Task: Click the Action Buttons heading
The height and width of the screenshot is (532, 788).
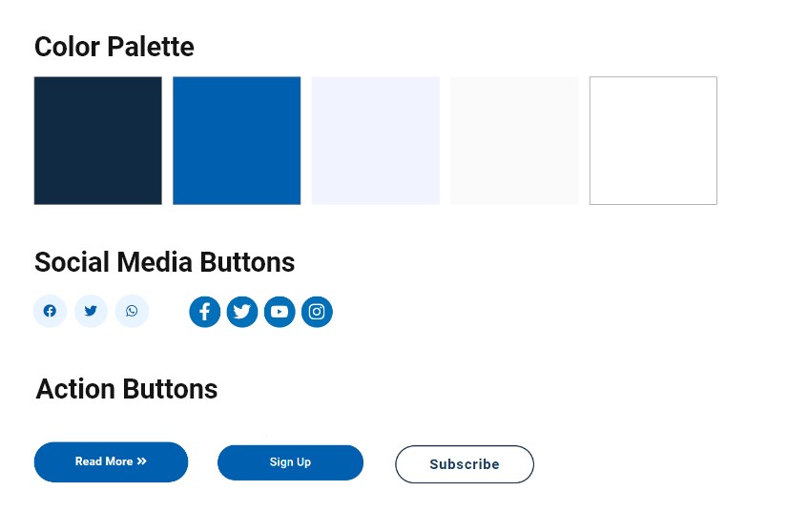Action: point(127,389)
